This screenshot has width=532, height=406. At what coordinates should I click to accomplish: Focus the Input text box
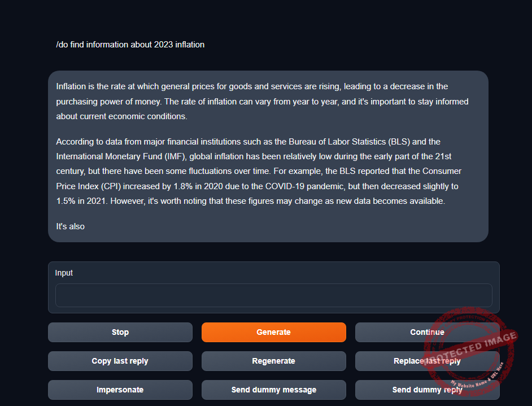coord(273,295)
